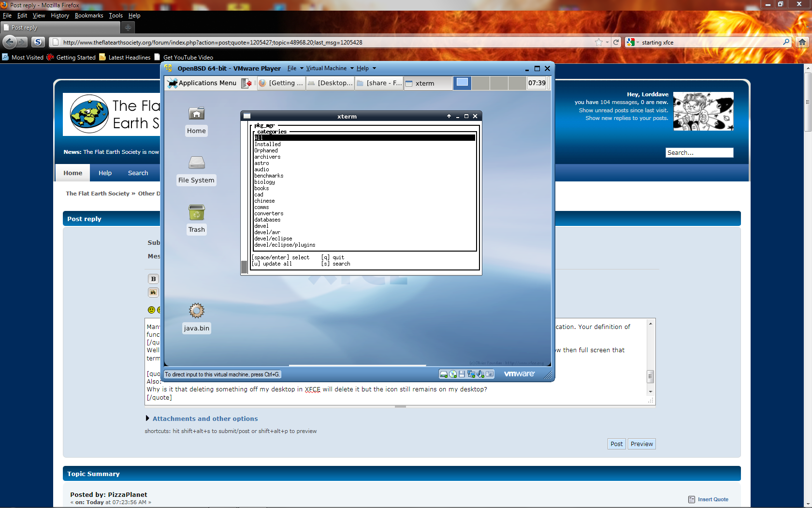
Task: Open 'Show new replies to your posts' link
Action: click(627, 118)
